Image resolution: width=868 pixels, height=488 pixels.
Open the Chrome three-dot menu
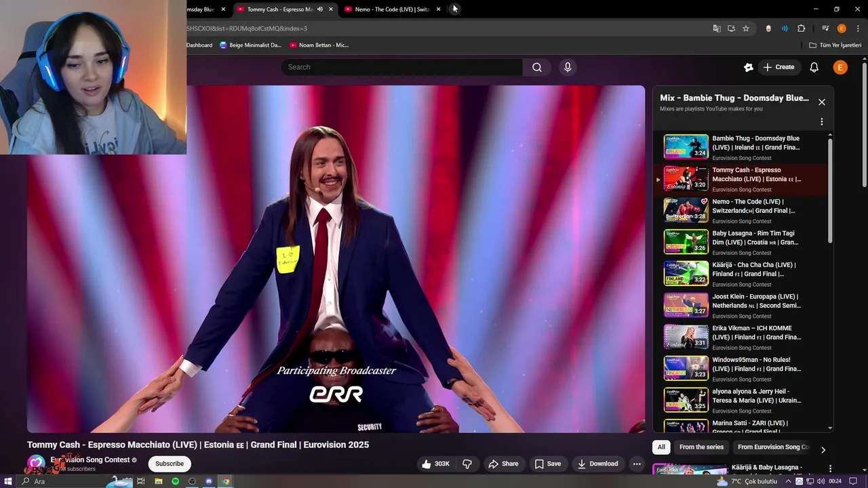pos(857,28)
